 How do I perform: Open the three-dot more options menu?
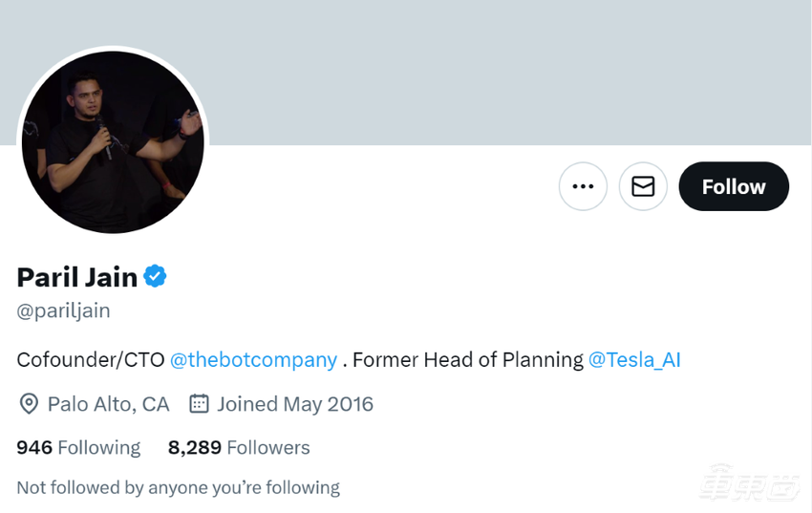[583, 186]
